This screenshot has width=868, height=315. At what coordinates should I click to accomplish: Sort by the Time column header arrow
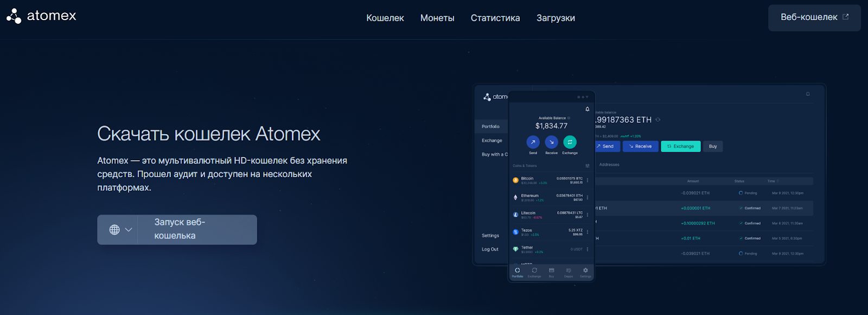pos(778,181)
